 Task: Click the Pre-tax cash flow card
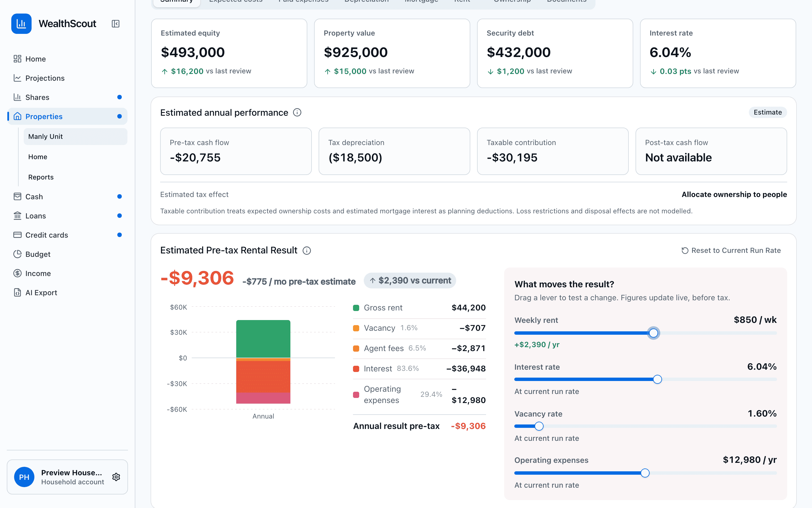[236, 151]
